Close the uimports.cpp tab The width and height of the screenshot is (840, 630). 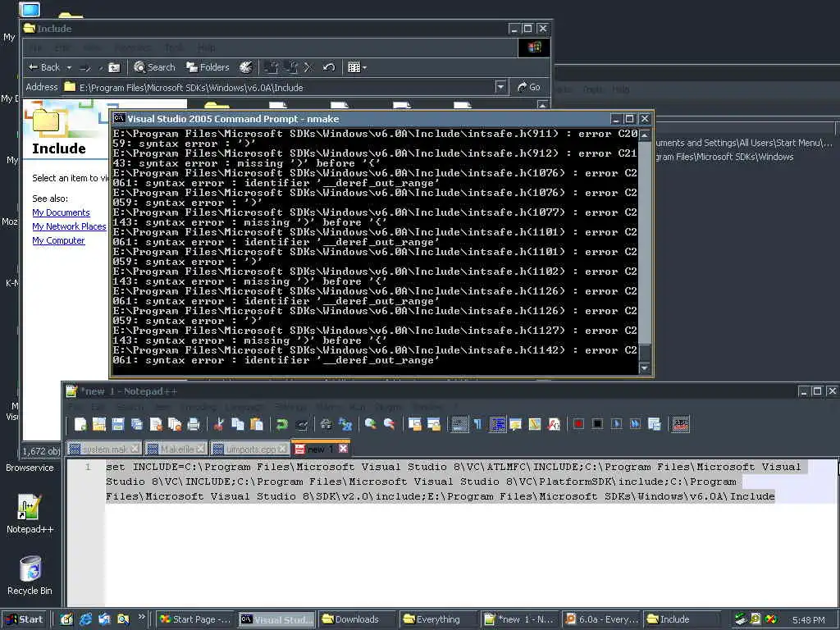click(x=282, y=449)
